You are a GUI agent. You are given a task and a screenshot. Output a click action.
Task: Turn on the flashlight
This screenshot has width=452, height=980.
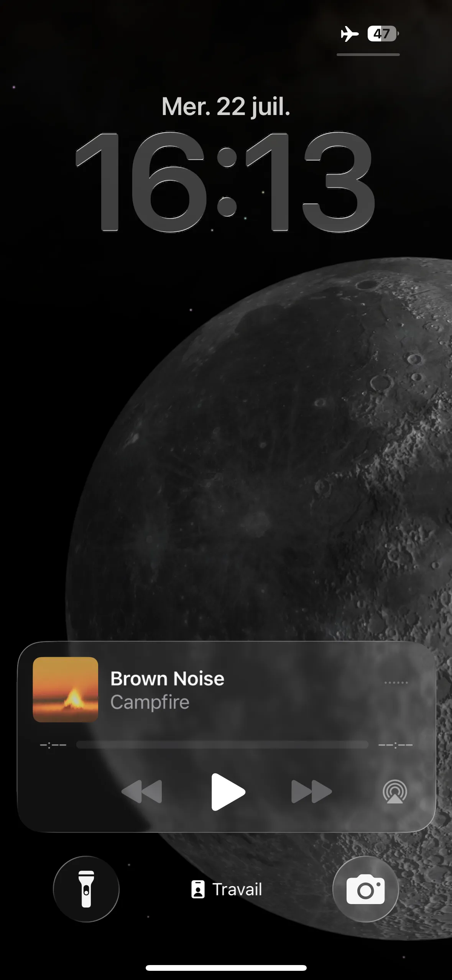[86, 889]
